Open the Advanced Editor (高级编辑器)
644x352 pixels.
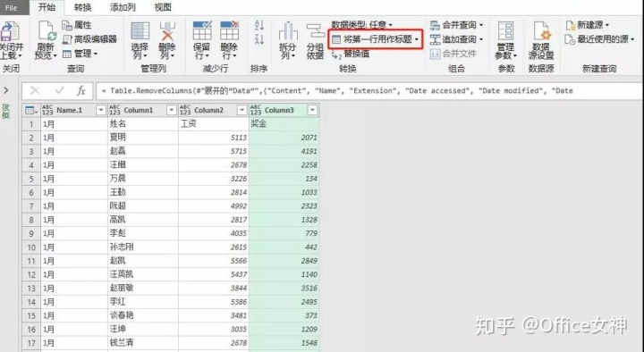coord(89,39)
